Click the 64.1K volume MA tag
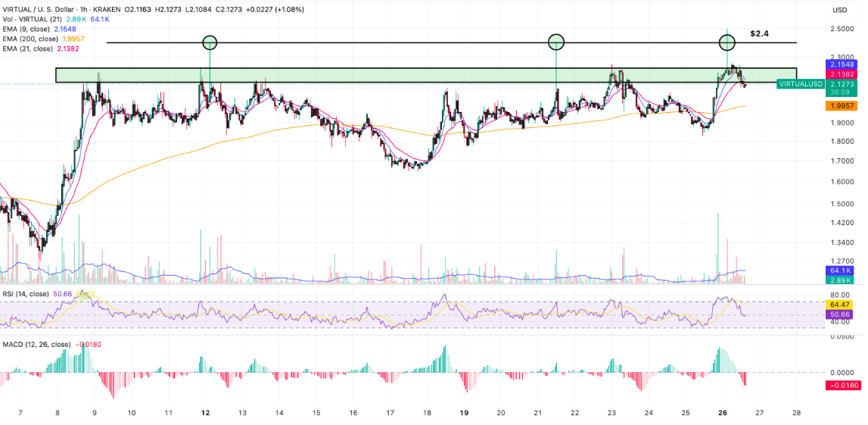This screenshot has height=425, width=868. pos(839,270)
